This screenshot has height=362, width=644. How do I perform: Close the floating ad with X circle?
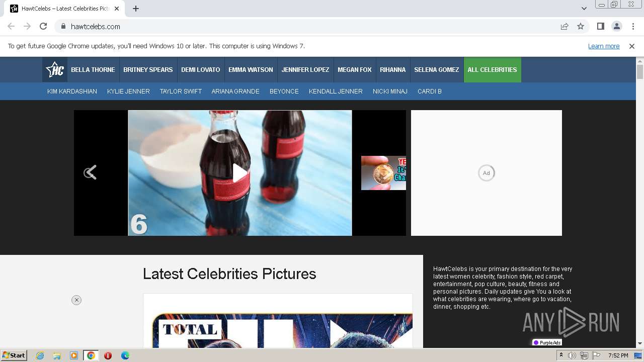pos(76,300)
